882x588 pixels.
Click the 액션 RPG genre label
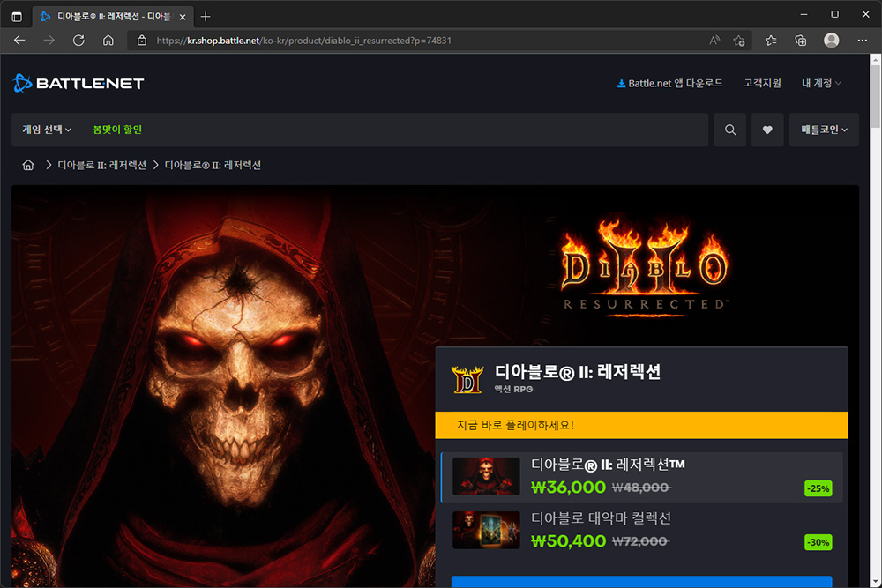[513, 389]
